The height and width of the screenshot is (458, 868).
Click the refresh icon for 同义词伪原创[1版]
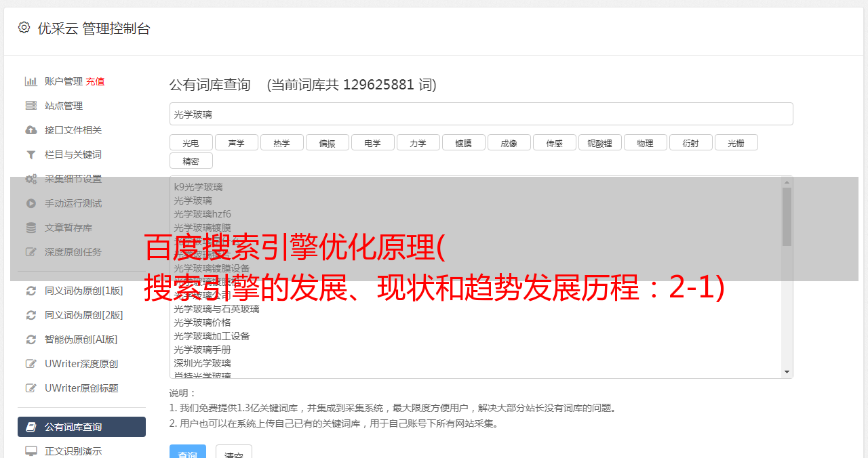click(31, 291)
